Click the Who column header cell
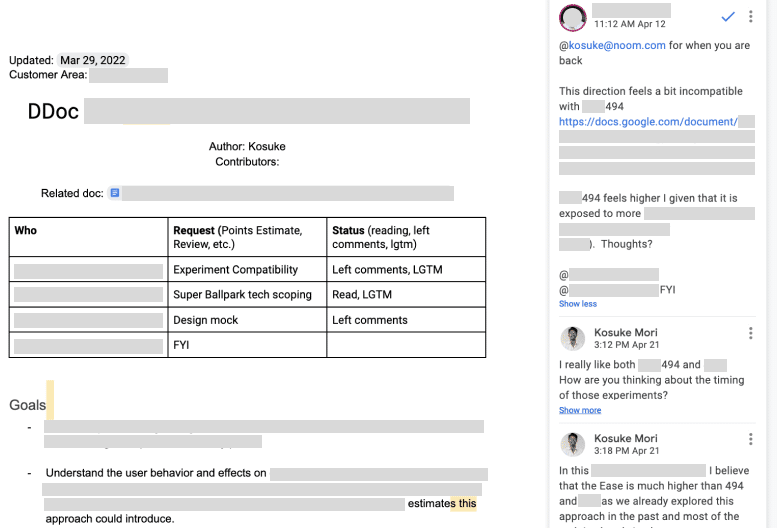This screenshot has width=777, height=528. 88,237
